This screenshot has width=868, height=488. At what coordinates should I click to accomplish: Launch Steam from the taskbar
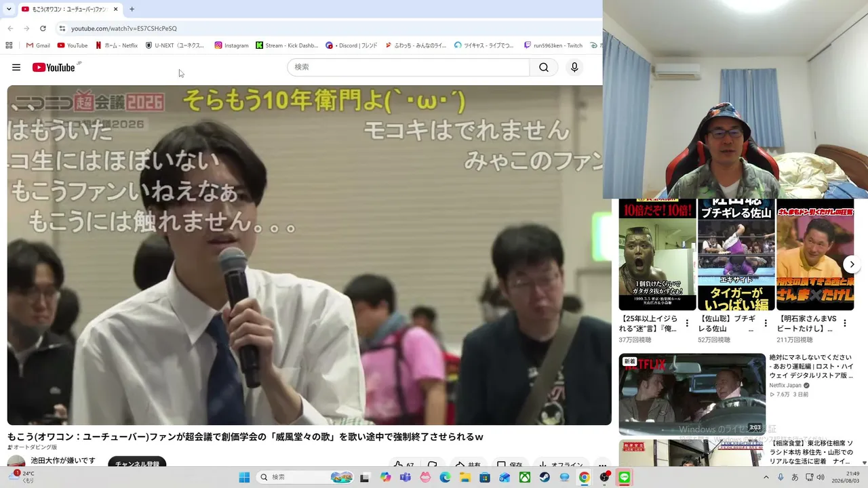click(x=545, y=477)
